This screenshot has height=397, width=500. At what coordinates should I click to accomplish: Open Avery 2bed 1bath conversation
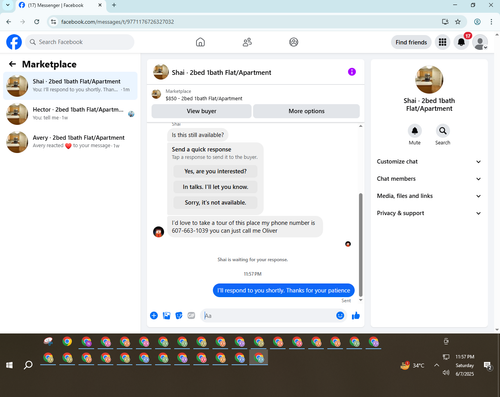70,142
